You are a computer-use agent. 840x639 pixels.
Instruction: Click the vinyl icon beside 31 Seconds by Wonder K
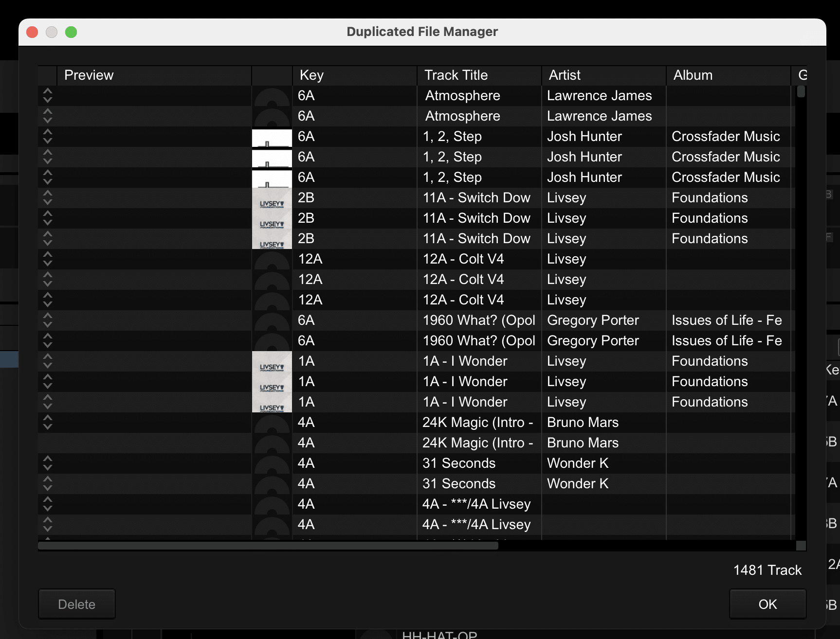click(272, 463)
